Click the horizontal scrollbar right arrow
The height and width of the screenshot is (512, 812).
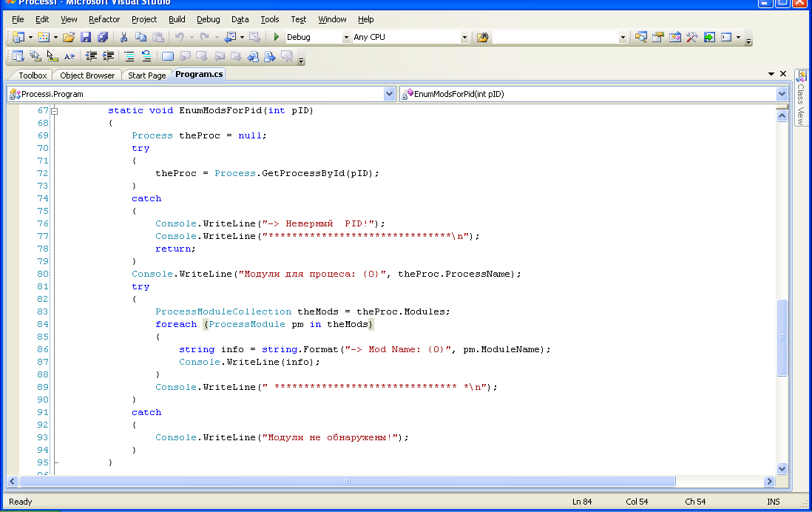(770, 482)
